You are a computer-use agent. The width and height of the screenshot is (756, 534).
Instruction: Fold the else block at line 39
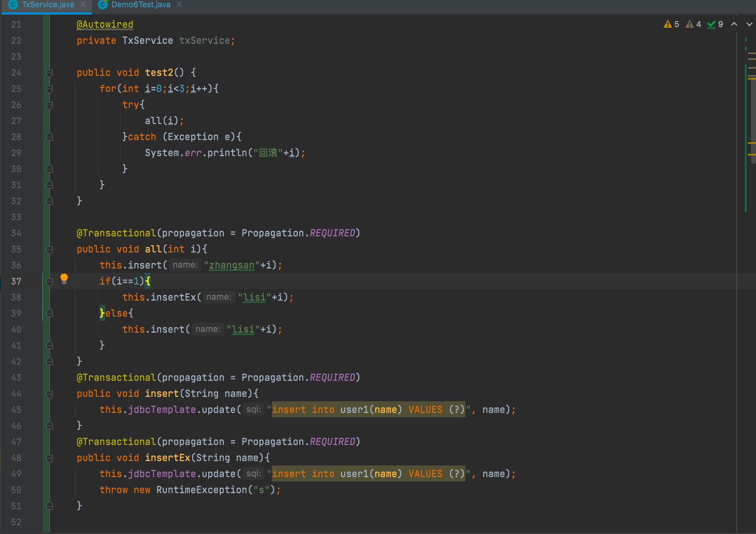click(50, 314)
